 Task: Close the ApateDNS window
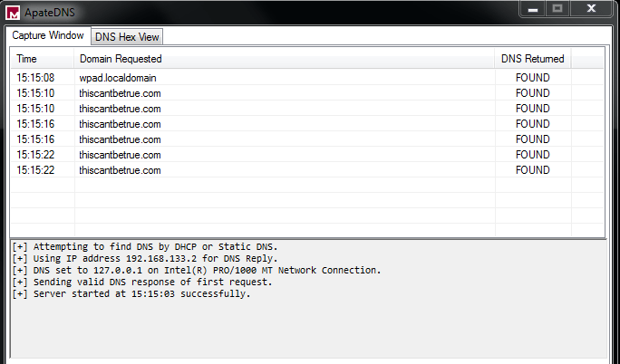tap(593, 8)
